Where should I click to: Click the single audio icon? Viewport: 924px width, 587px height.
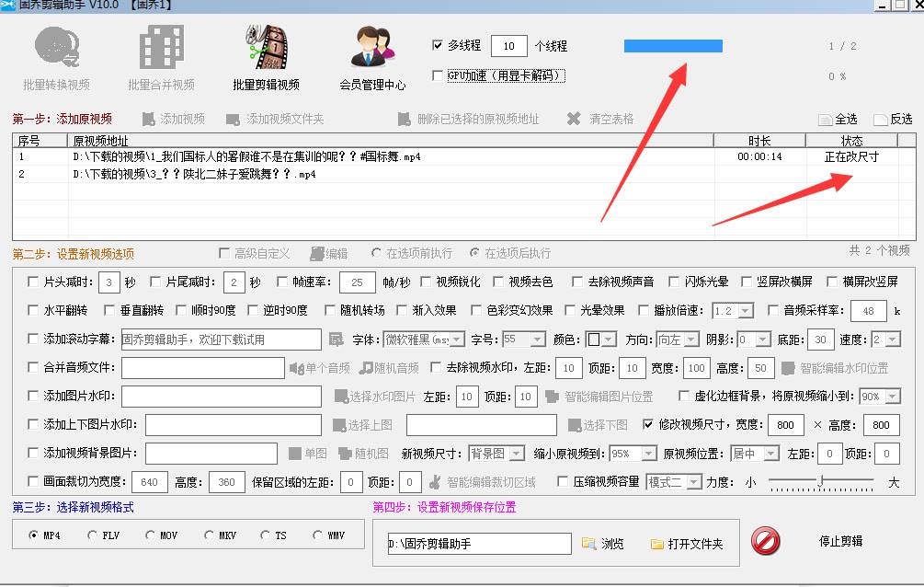tap(296, 368)
